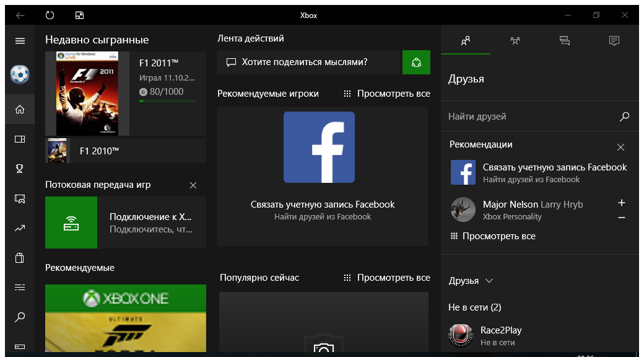
Task: Open Achievements trophy icon
Action: [20, 169]
